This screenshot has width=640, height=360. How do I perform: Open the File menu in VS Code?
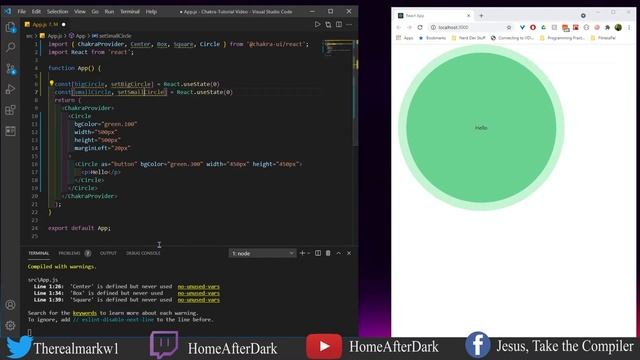(x=22, y=11)
